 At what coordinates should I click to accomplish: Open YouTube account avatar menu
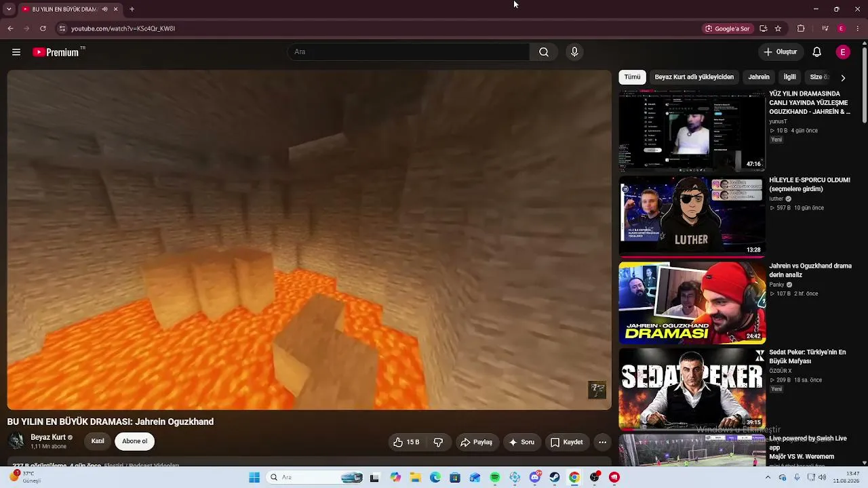tap(843, 52)
